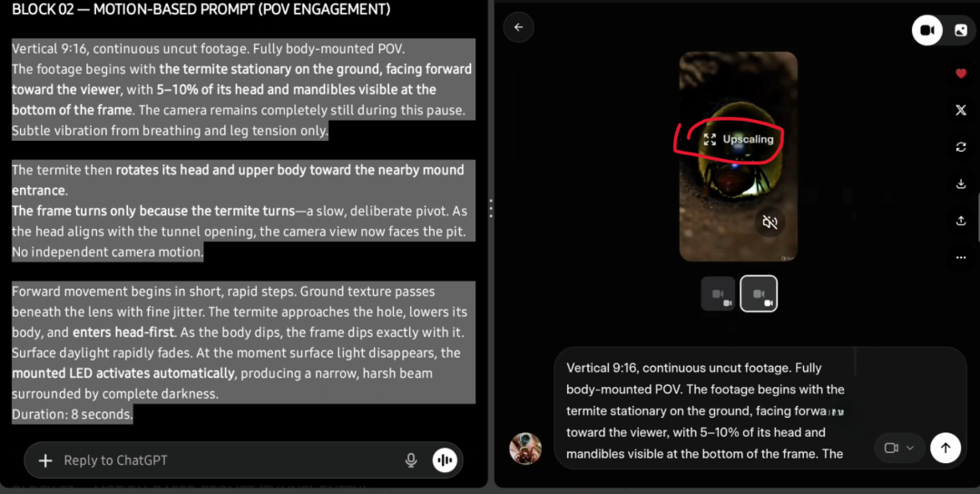Image resolution: width=980 pixels, height=494 pixels.
Task: Unmute the video preview
Action: pos(769,222)
